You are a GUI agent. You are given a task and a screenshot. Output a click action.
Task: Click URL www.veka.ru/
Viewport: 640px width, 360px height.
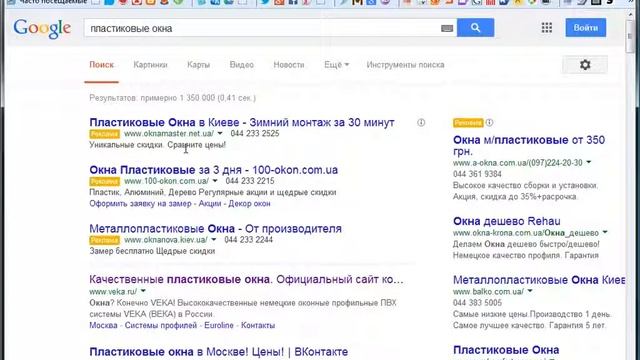113,291
